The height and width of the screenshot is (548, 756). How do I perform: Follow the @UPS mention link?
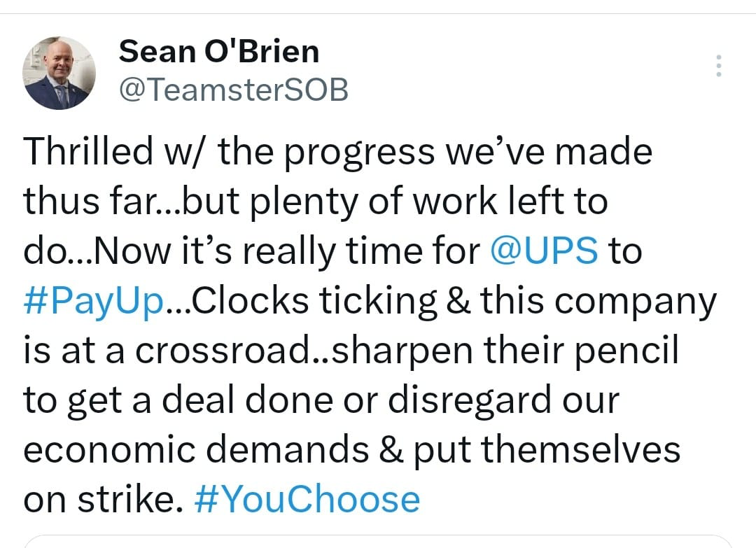(x=544, y=251)
